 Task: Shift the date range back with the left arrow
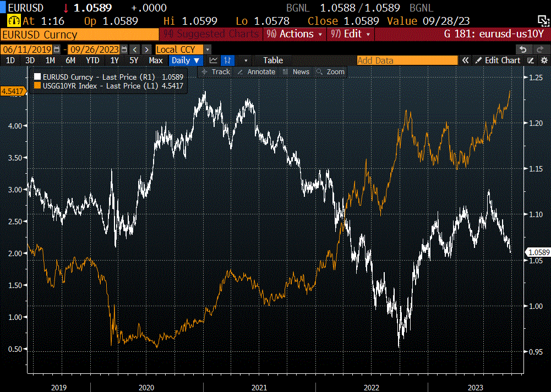(135, 49)
